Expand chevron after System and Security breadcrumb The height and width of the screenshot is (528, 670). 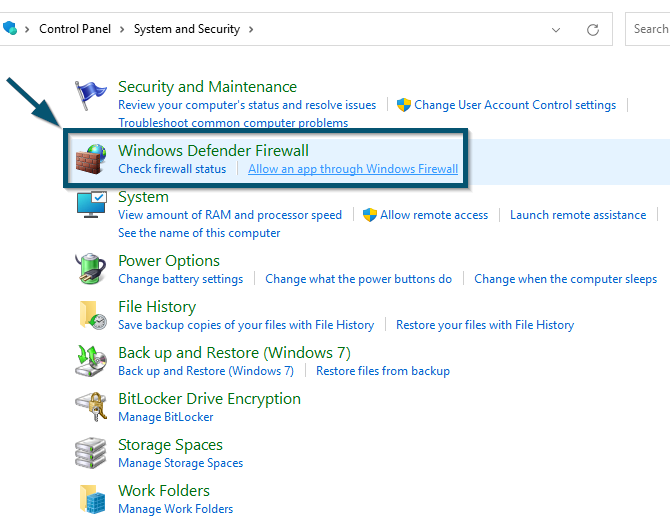pos(251,29)
